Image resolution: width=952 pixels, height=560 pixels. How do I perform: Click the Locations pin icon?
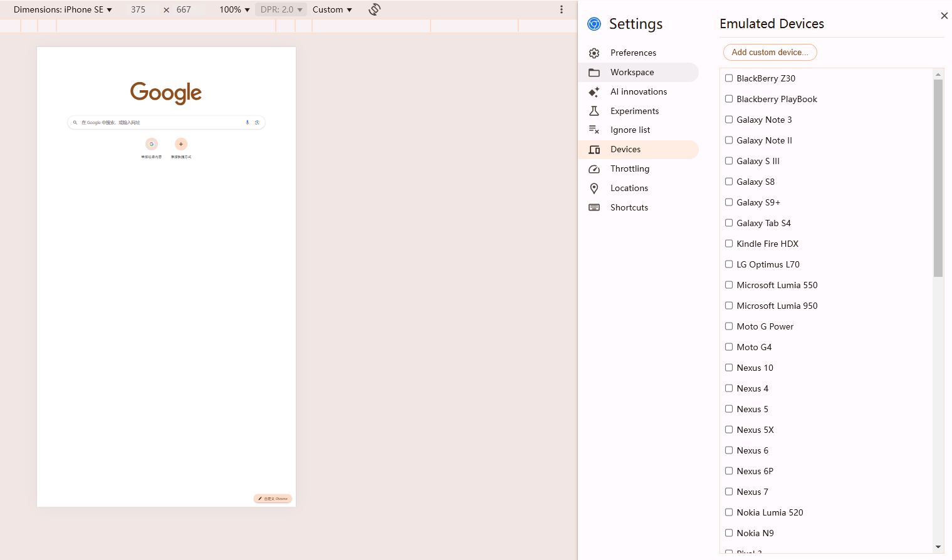coord(594,189)
